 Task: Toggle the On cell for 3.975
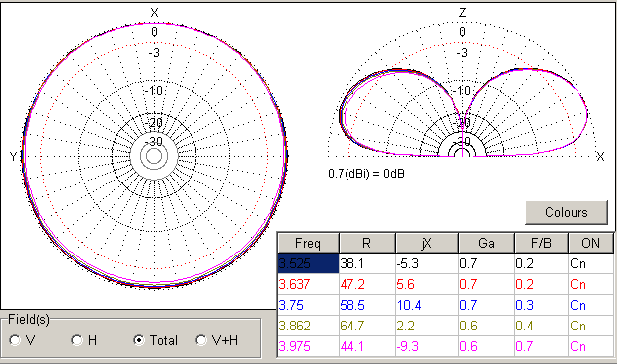coord(590,346)
